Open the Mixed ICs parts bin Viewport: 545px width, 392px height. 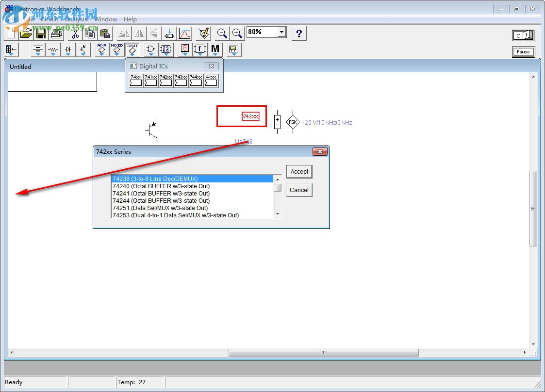pyautogui.click(x=117, y=49)
